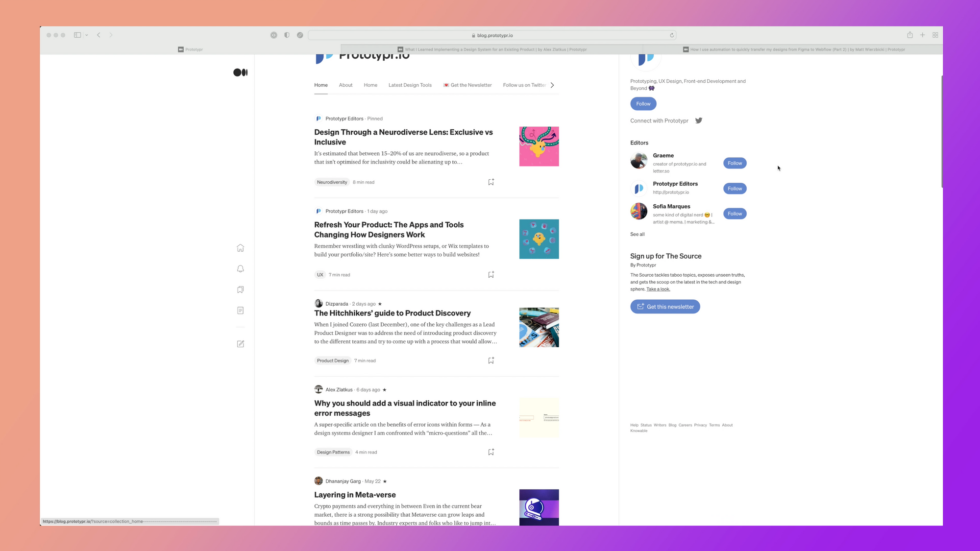Click the Help footer link

[x=634, y=425]
